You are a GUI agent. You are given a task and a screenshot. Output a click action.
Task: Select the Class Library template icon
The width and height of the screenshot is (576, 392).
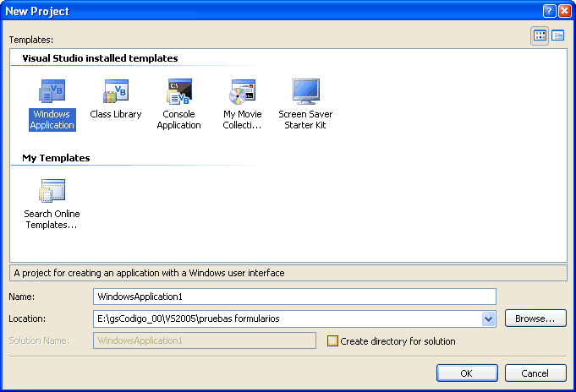click(x=116, y=91)
